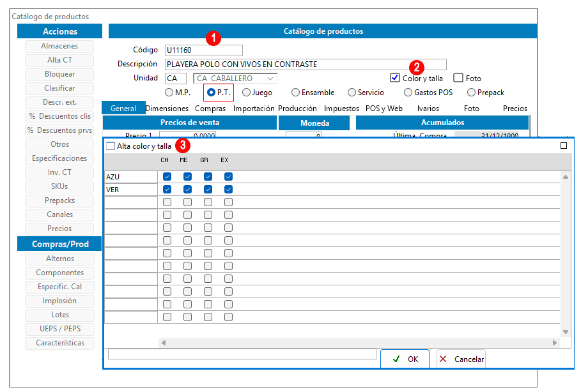Choose the Ensamble radio option

point(295,93)
